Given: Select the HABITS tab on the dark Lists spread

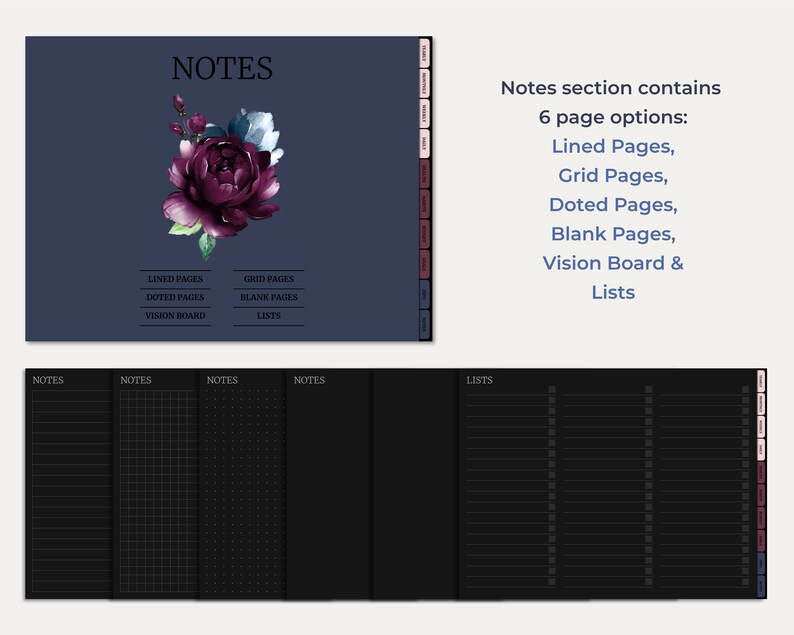Looking at the screenshot, I should click(x=761, y=495).
